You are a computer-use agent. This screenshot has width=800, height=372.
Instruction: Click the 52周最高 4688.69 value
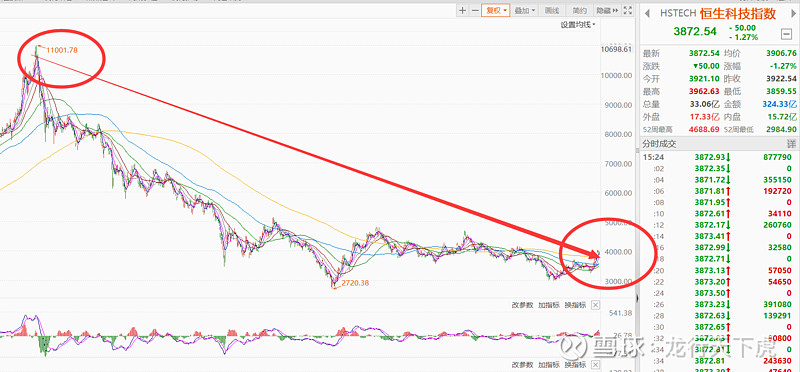704,130
